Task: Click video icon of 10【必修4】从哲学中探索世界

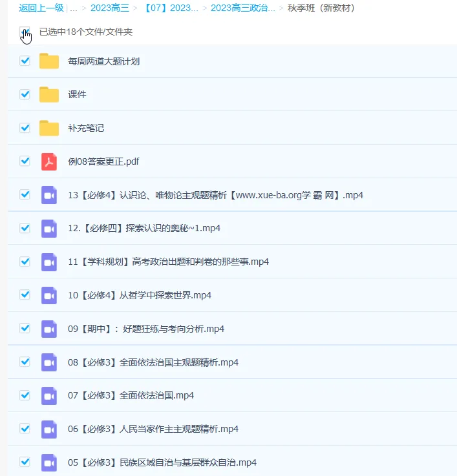Action: (x=49, y=295)
